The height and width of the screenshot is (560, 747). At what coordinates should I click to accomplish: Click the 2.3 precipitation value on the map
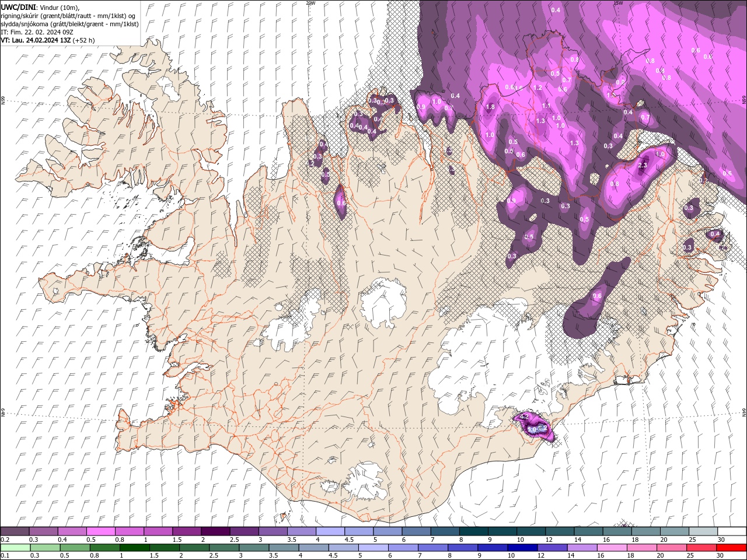[643, 166]
